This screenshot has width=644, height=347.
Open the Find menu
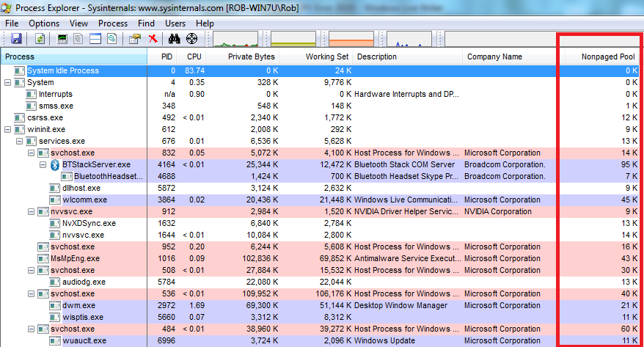pos(146,23)
